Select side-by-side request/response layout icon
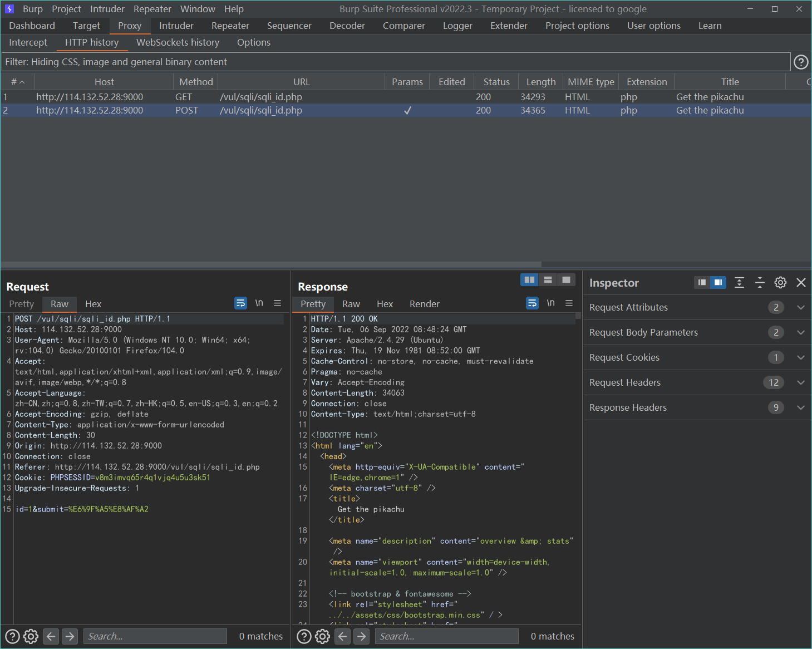 [x=529, y=280]
